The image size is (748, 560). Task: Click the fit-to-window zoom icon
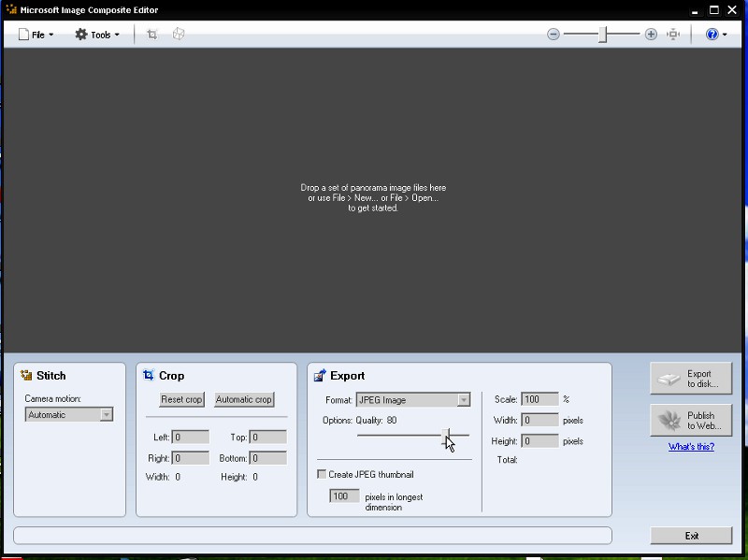click(x=673, y=35)
